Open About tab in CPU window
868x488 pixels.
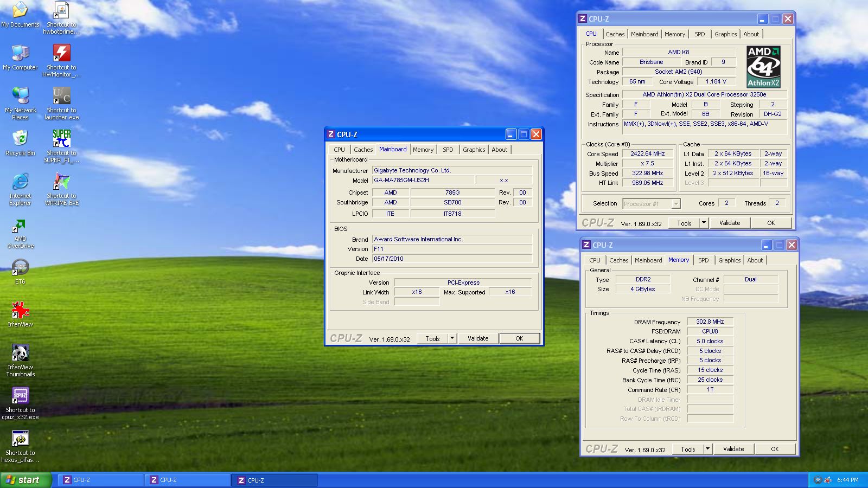751,34
